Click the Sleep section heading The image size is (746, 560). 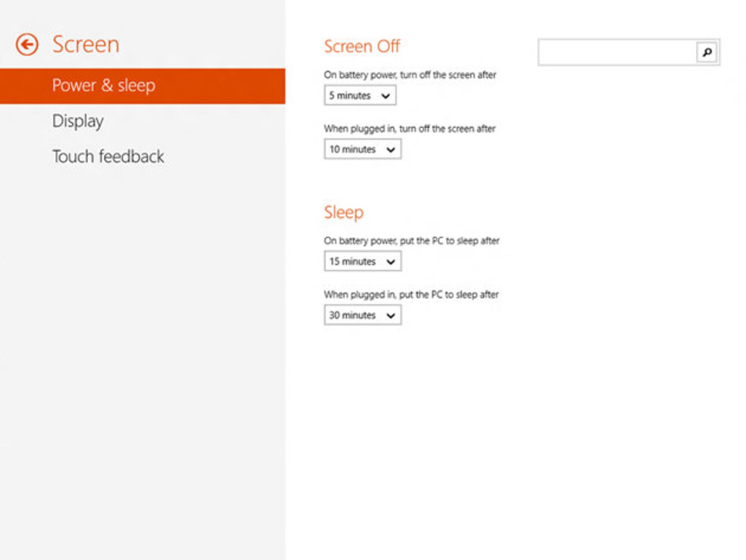coord(344,213)
